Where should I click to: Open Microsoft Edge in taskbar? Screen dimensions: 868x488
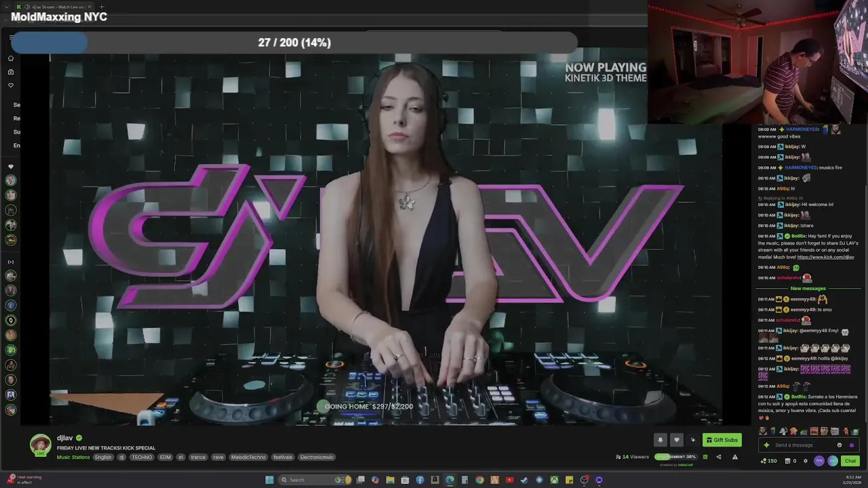(x=450, y=480)
